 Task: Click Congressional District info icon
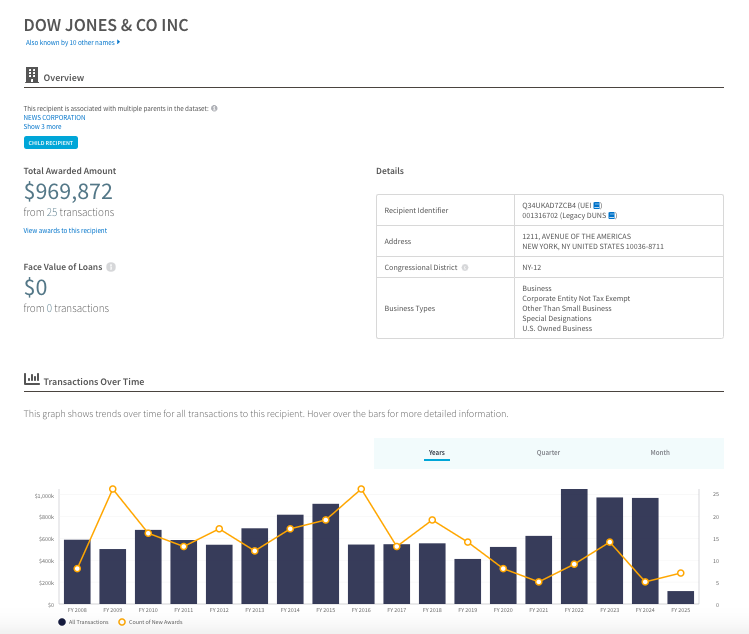tap(465, 268)
